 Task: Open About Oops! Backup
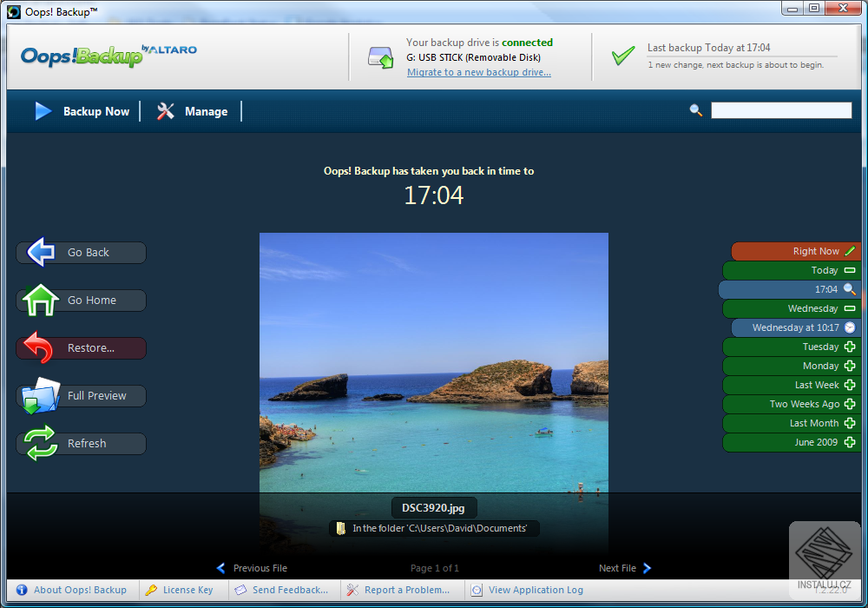point(80,590)
